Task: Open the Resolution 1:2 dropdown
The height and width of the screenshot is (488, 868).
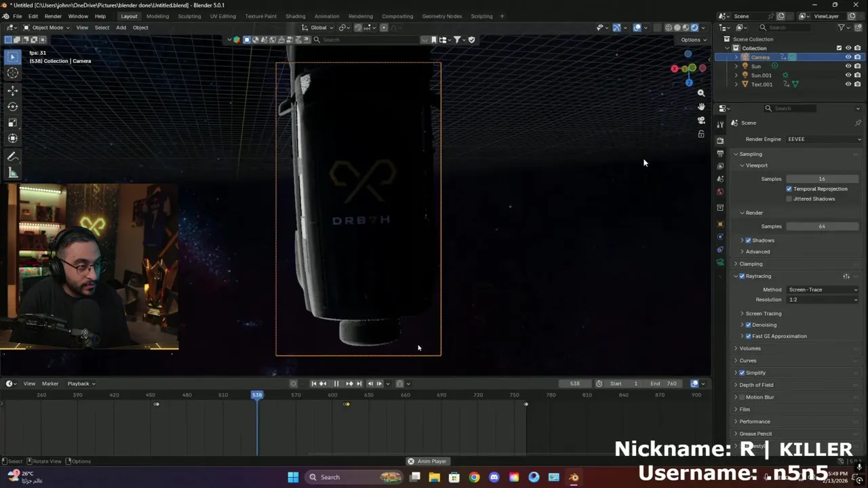Action: click(x=823, y=300)
